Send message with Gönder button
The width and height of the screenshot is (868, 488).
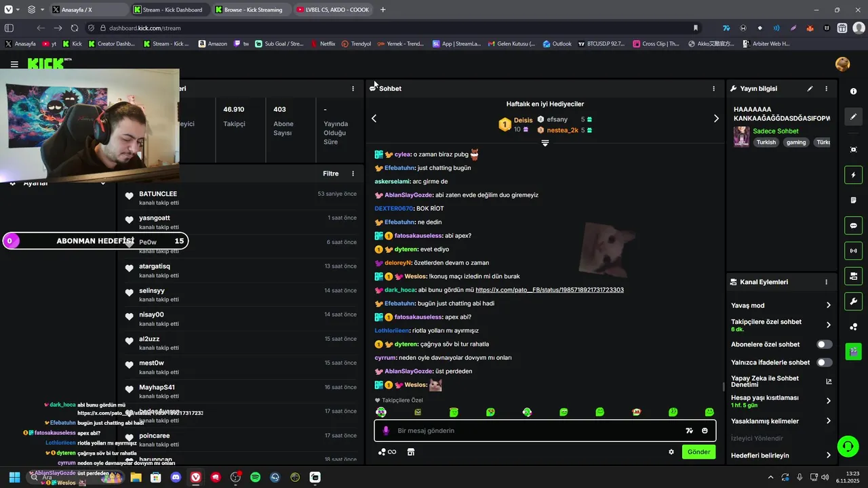[698, 452]
